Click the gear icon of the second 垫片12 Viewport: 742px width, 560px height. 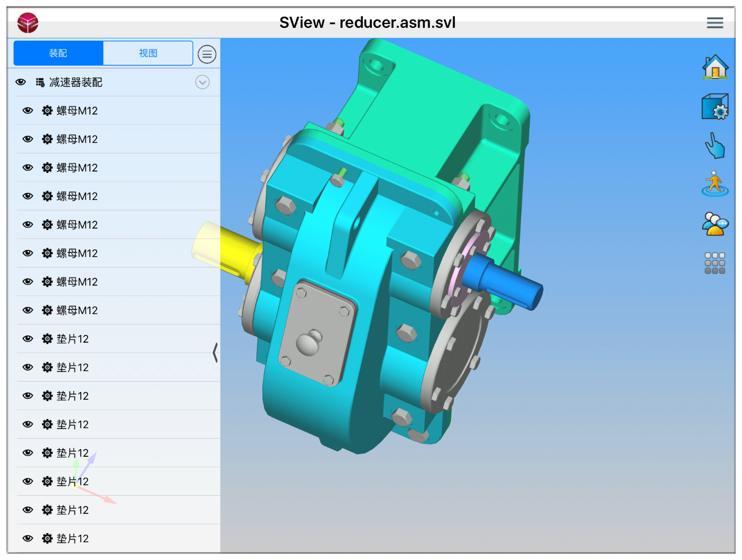47,367
